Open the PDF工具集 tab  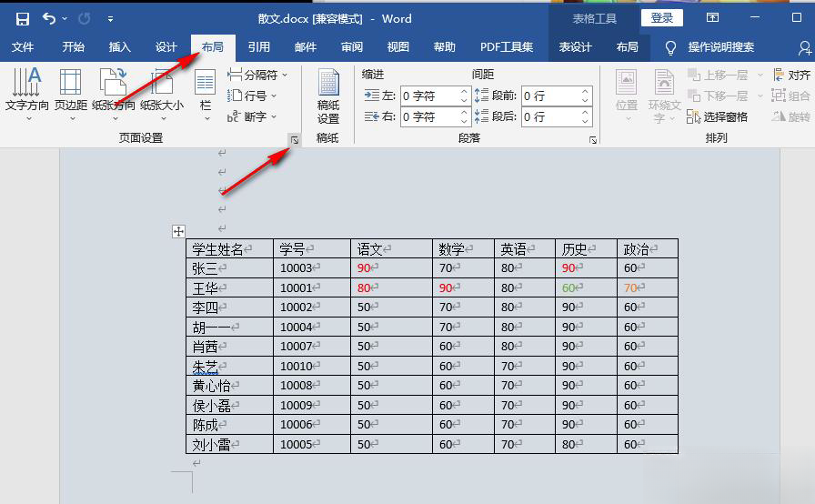(x=507, y=47)
